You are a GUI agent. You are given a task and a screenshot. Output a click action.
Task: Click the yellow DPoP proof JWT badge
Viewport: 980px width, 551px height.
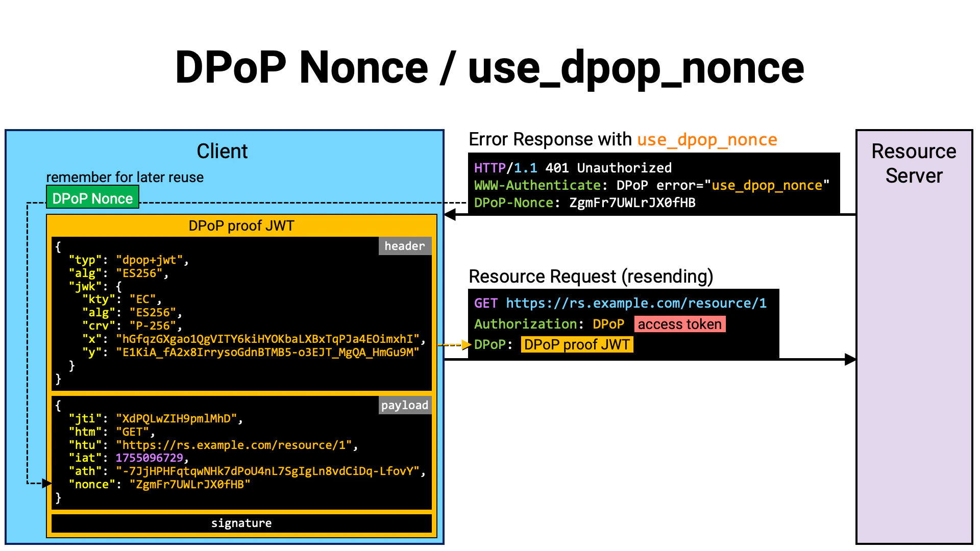coord(577,344)
